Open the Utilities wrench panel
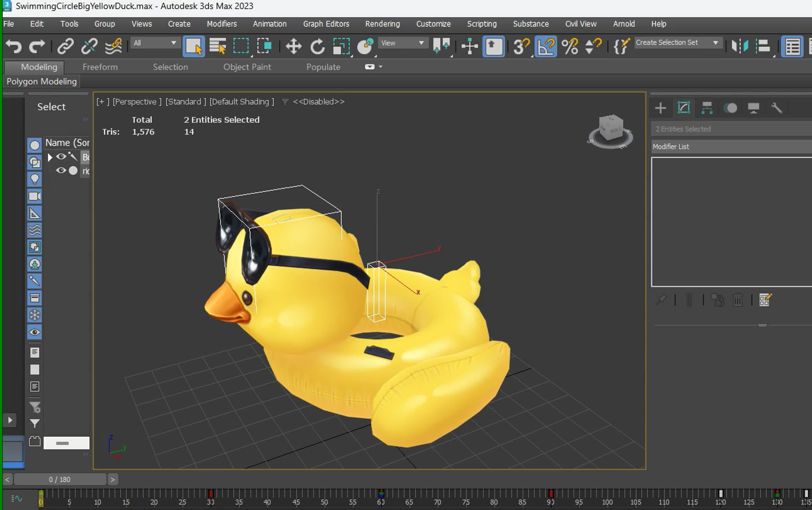This screenshot has width=812, height=510. coord(777,108)
